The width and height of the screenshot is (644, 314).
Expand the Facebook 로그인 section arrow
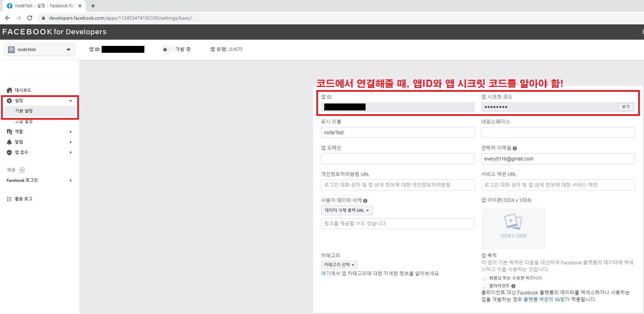[x=71, y=180]
